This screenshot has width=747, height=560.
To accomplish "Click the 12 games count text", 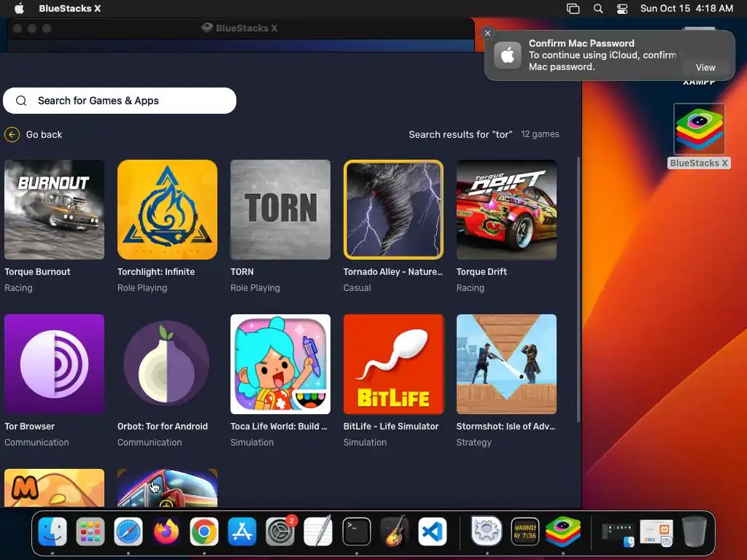I will coord(540,134).
